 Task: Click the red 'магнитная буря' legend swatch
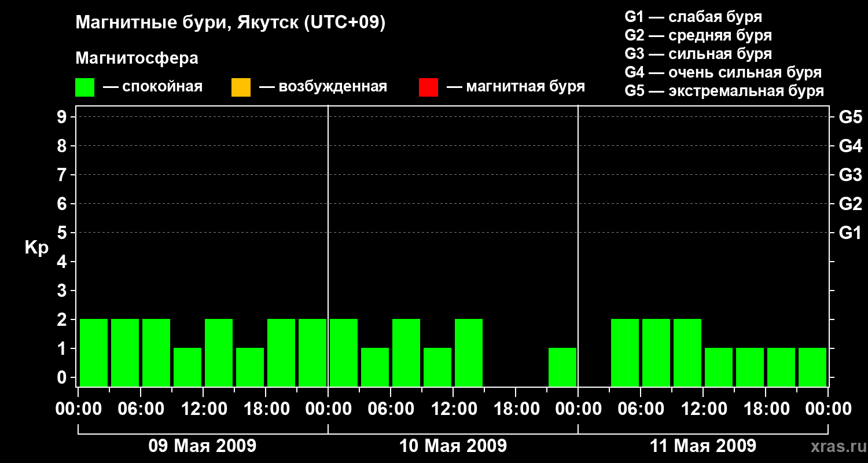click(x=428, y=87)
